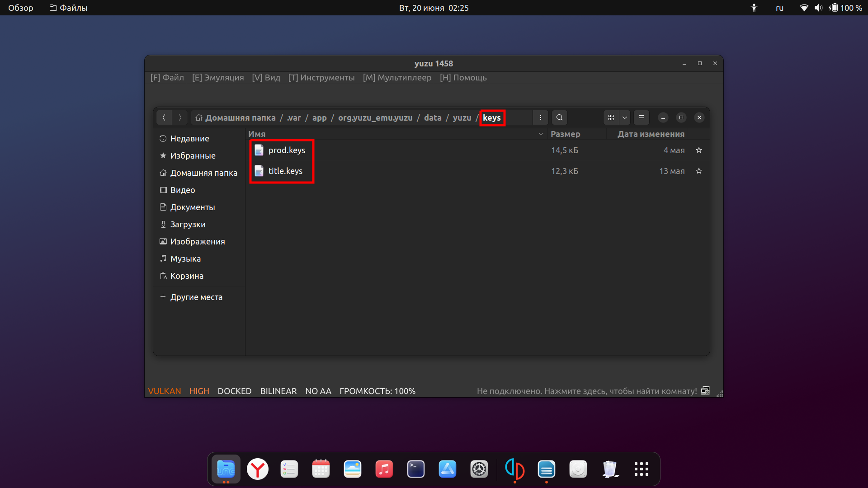Click ГРОМКОСТЬ: 100% volume control
The width and height of the screenshot is (868, 488).
pyautogui.click(x=377, y=391)
